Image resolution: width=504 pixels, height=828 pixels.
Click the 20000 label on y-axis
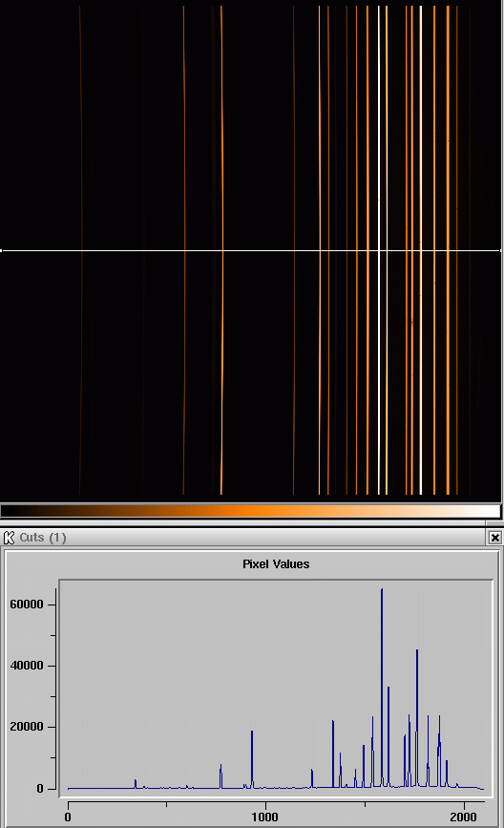(27, 727)
